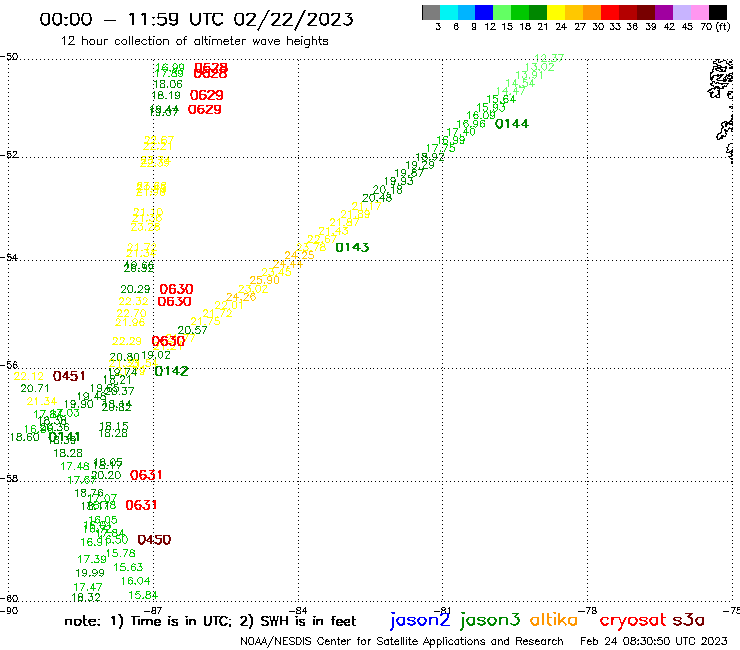Click the orange swatch in the color scale

tap(591, 12)
